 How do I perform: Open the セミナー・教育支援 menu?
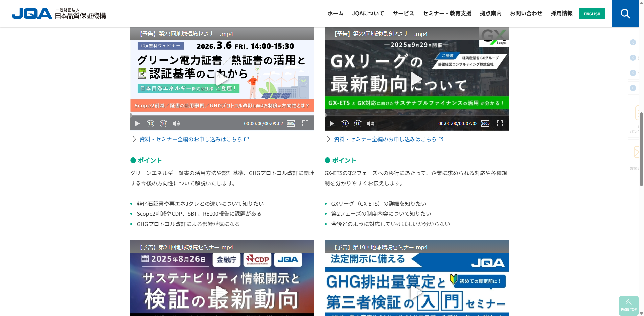pyautogui.click(x=446, y=13)
